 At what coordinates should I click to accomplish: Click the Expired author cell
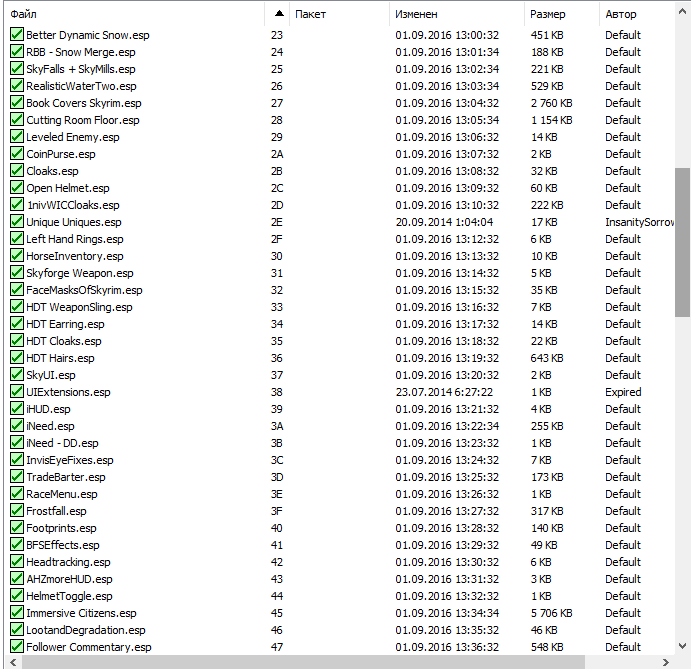(623, 392)
